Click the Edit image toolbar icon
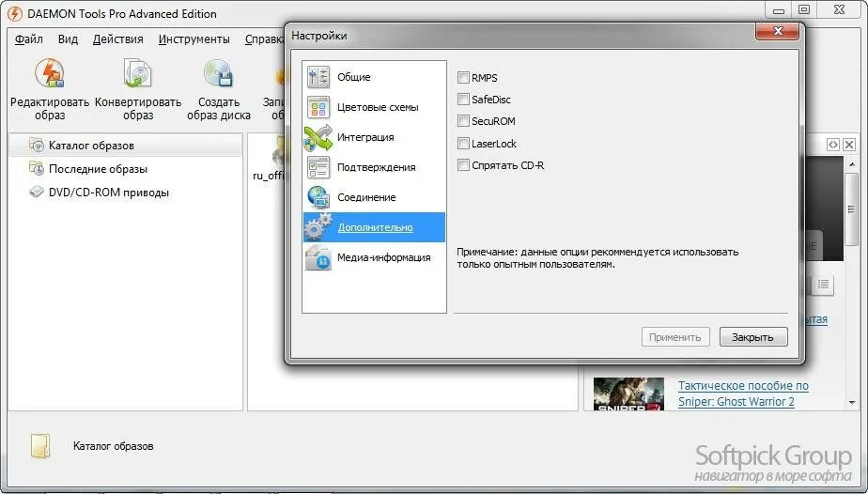 [50, 73]
